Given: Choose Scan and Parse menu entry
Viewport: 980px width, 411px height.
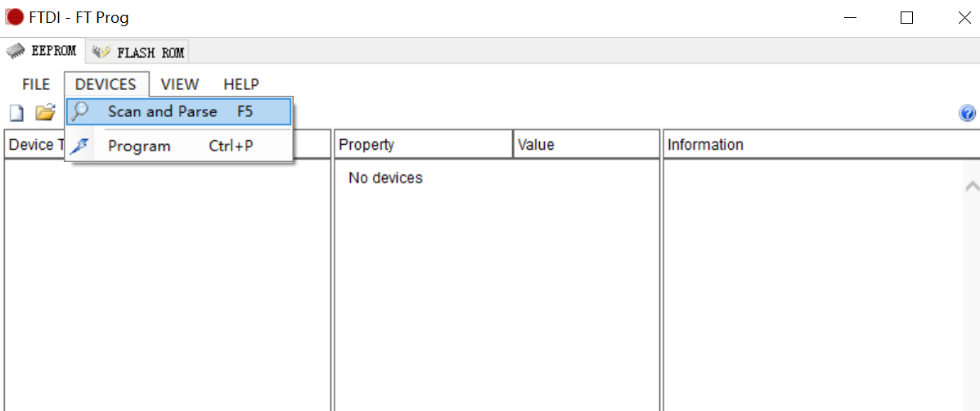Looking at the screenshot, I should point(179,112).
